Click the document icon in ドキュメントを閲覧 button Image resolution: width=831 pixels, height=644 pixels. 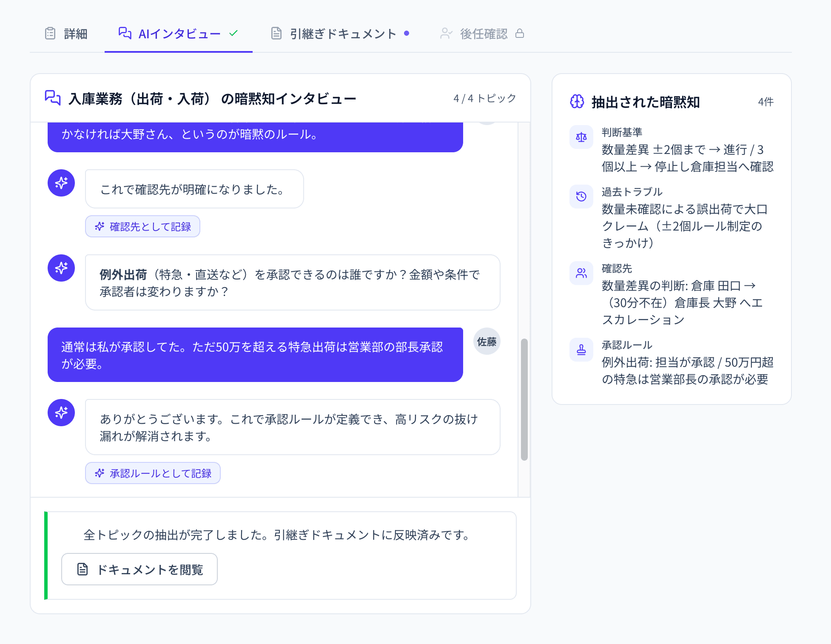[83, 569]
